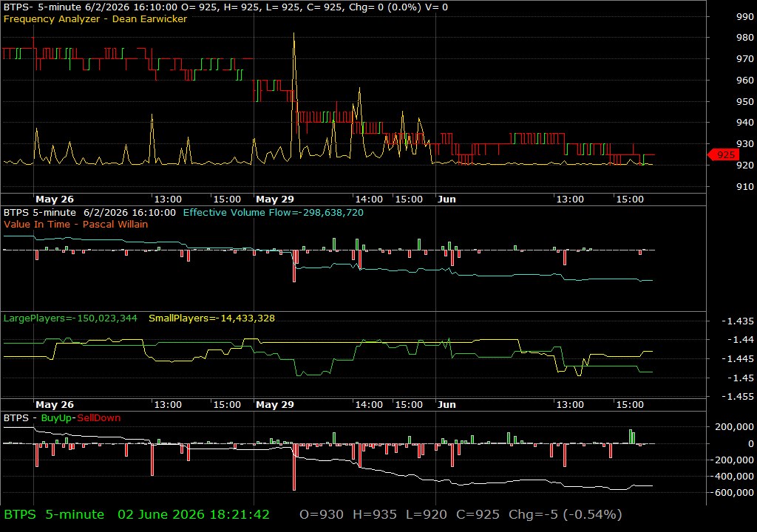Click 'LargePlayers=-150,023,344' legend
Viewport: 757px width, 532px height.
pyautogui.click(x=70, y=318)
